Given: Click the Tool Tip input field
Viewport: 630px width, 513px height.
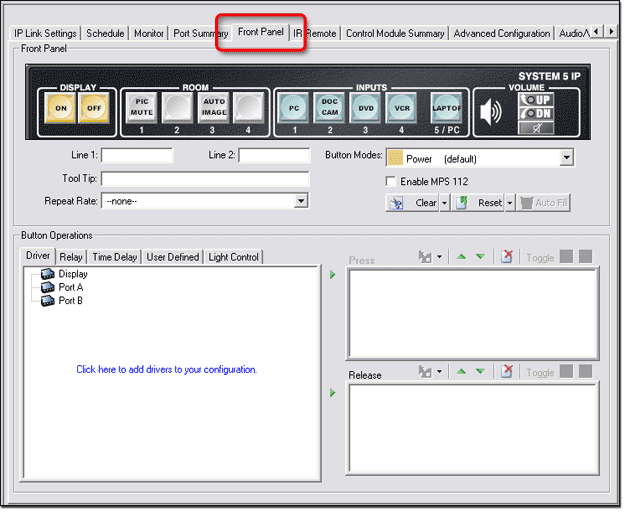Looking at the screenshot, I should [205, 178].
